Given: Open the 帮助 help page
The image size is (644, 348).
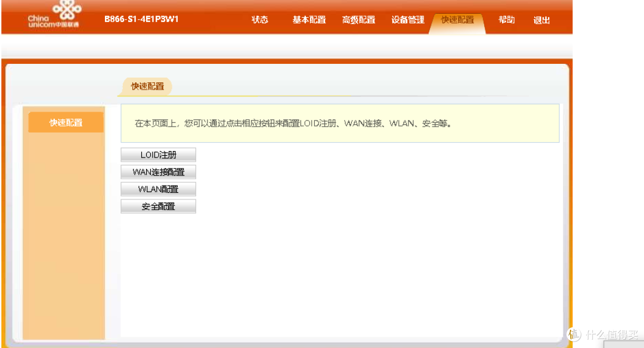Looking at the screenshot, I should click(506, 20).
